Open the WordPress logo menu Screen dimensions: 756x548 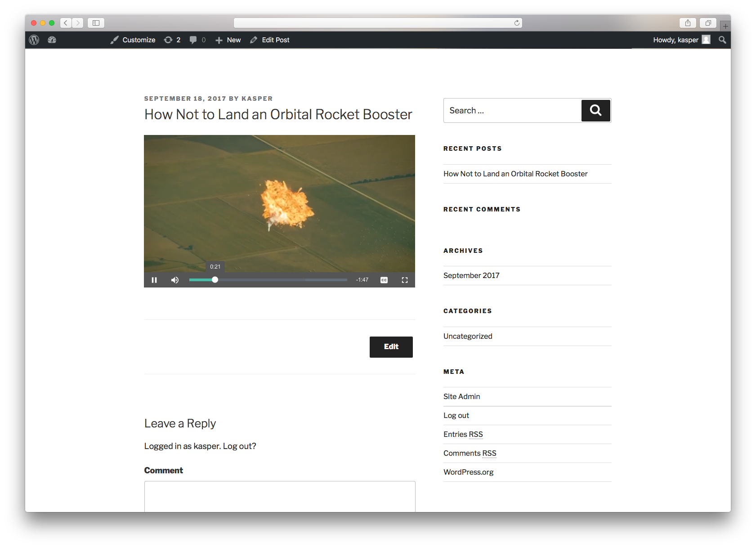point(34,40)
